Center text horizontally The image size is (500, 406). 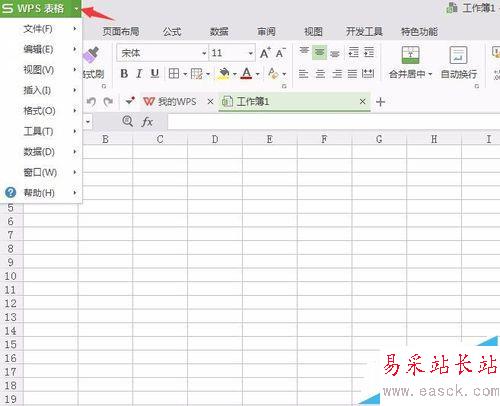click(320, 74)
